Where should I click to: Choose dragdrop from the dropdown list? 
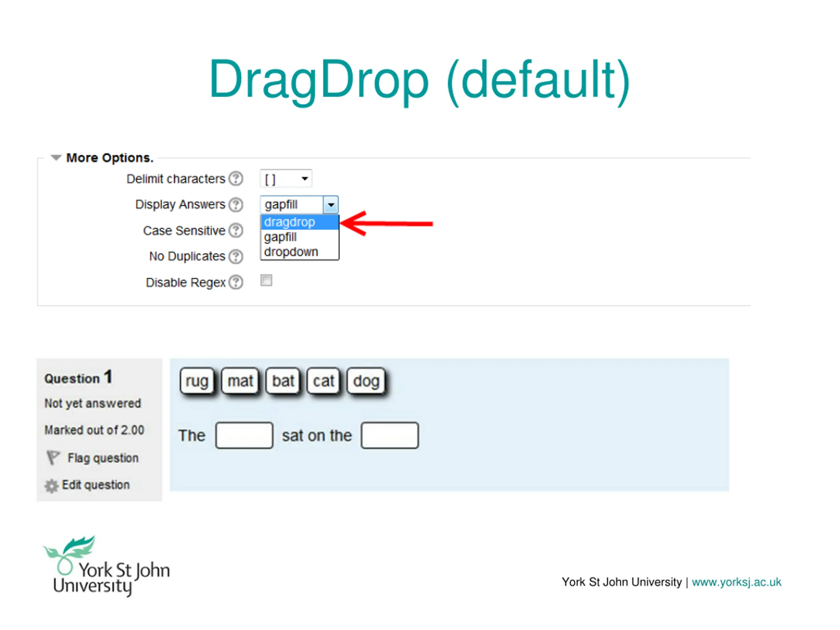click(300, 222)
